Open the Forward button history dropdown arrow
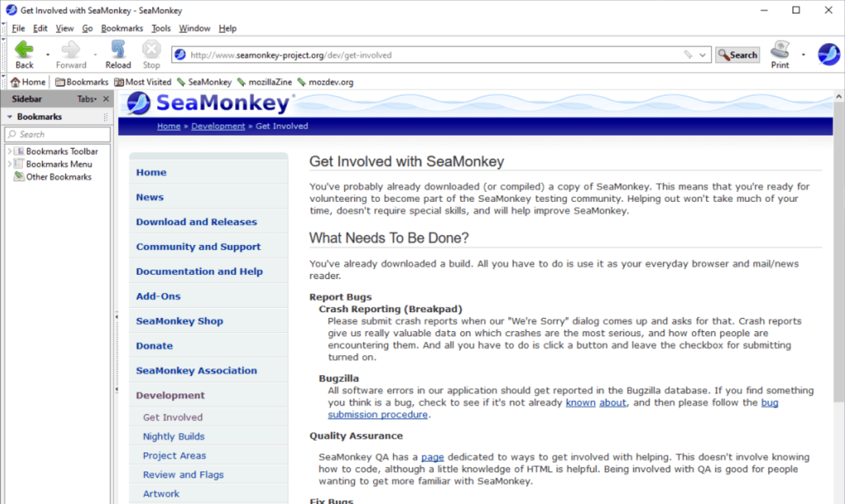Screen dimensions: 845x504 point(95,54)
